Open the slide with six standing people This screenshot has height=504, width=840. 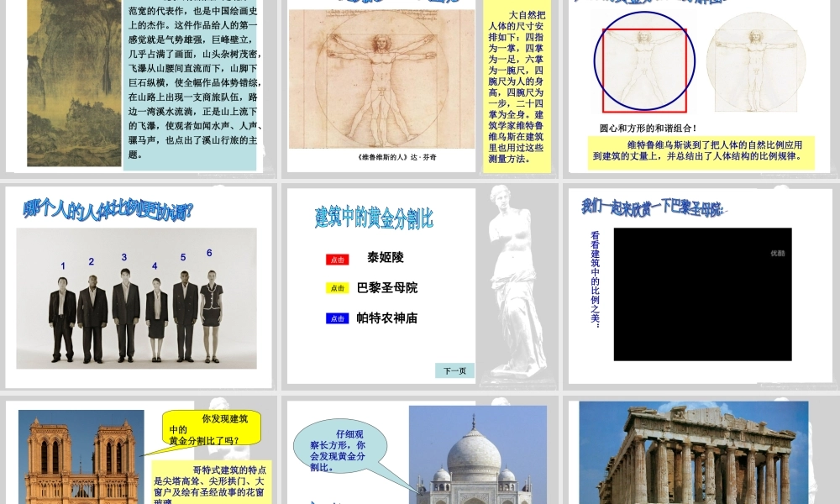137,298
